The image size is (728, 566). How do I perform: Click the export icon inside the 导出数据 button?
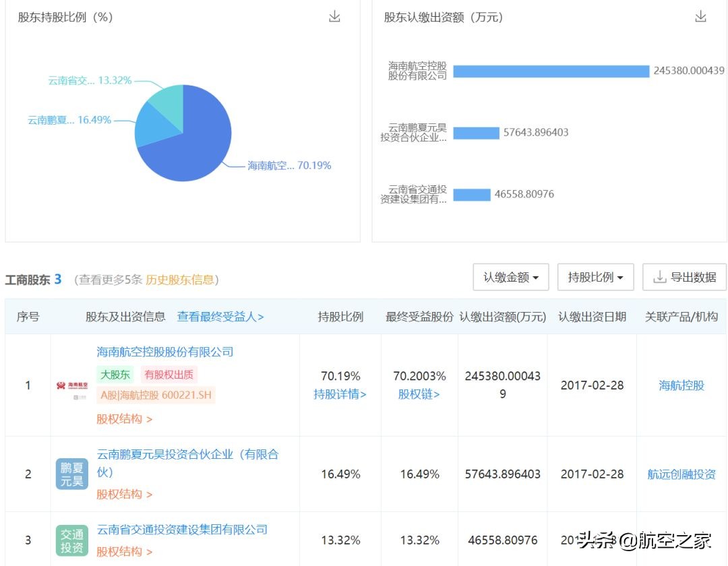tap(659, 276)
